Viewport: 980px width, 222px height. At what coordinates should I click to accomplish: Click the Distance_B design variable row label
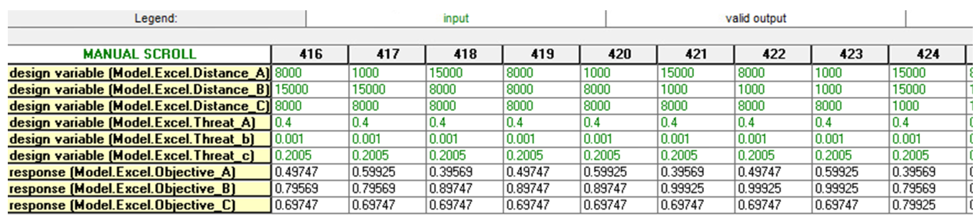(x=139, y=90)
